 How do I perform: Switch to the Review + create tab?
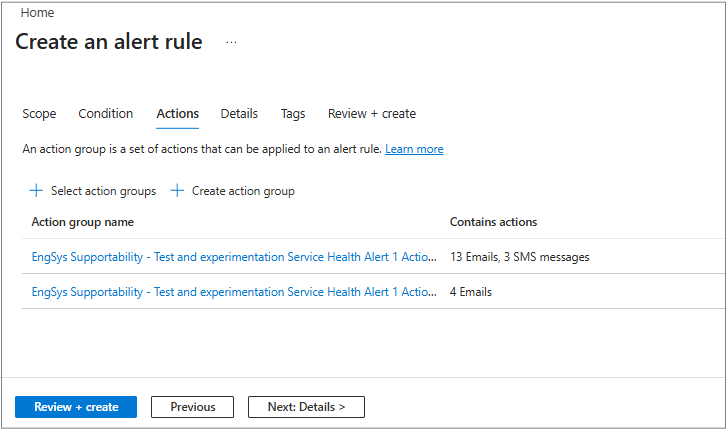(372, 114)
